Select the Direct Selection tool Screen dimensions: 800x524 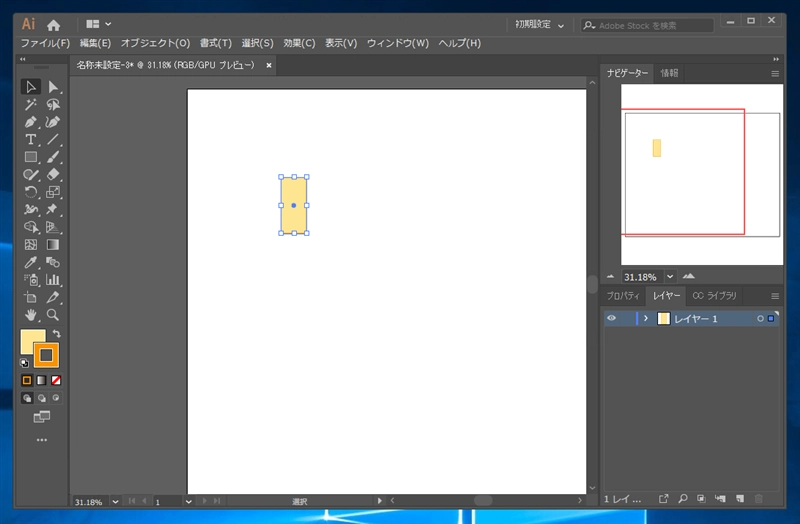click(53, 87)
